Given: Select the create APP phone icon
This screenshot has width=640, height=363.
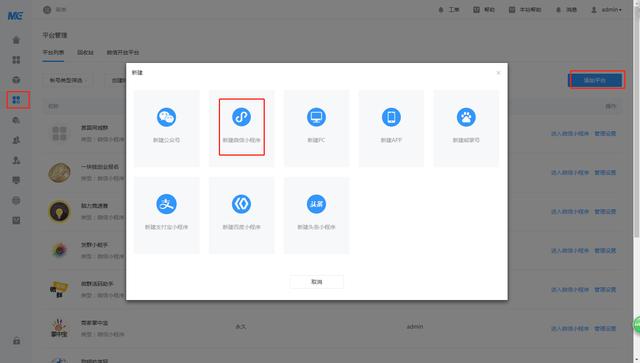Looking at the screenshot, I should coord(391,117).
